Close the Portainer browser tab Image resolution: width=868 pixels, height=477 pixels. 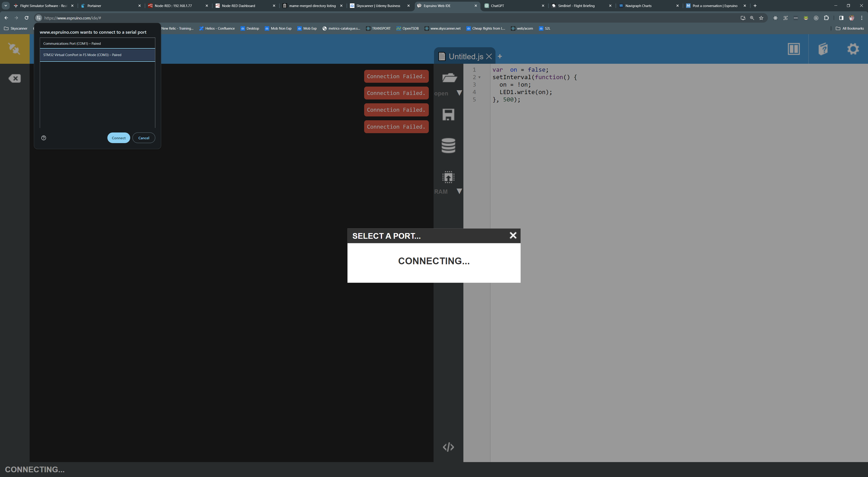pyautogui.click(x=139, y=6)
